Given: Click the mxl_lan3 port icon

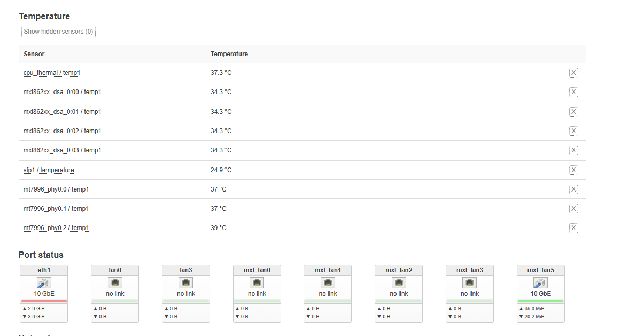Looking at the screenshot, I should [x=470, y=283].
